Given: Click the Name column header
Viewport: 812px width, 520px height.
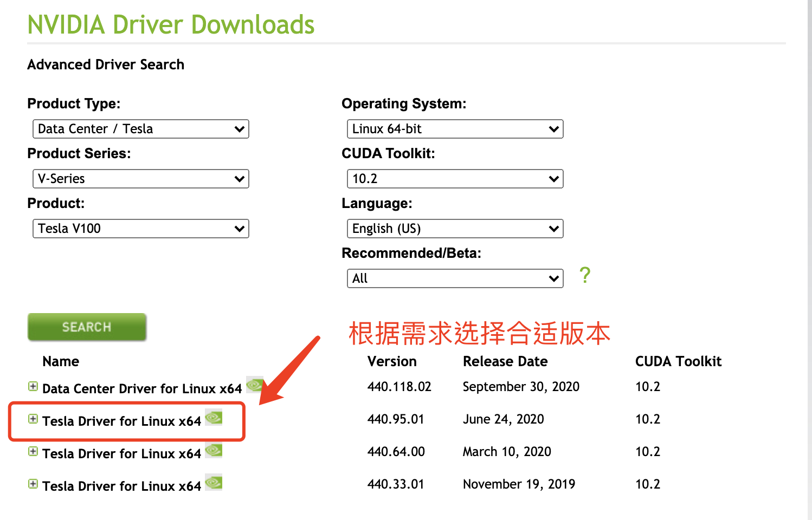Looking at the screenshot, I should point(61,361).
